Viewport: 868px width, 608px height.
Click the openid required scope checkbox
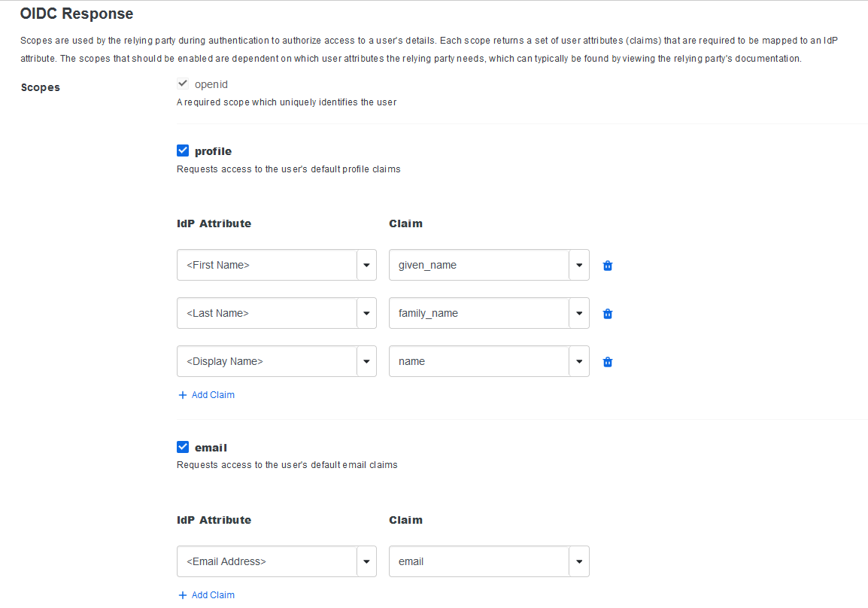[182, 84]
